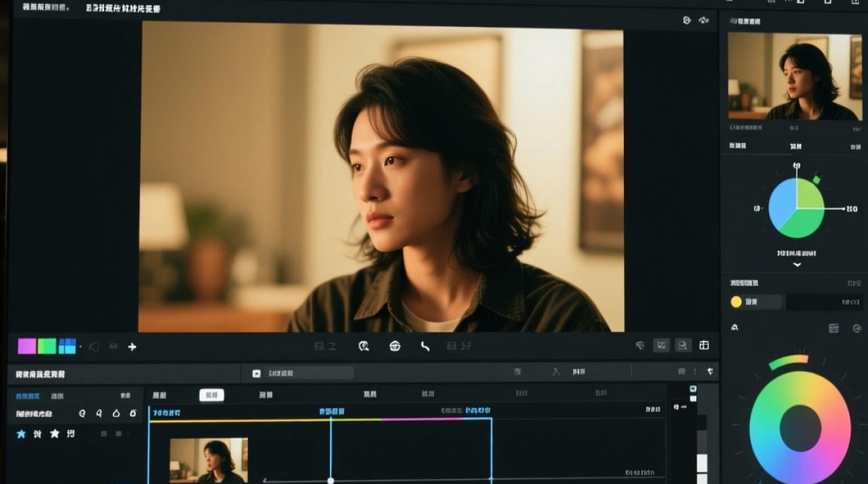Toggle the speaker mute icon below the preview

pos(93,346)
